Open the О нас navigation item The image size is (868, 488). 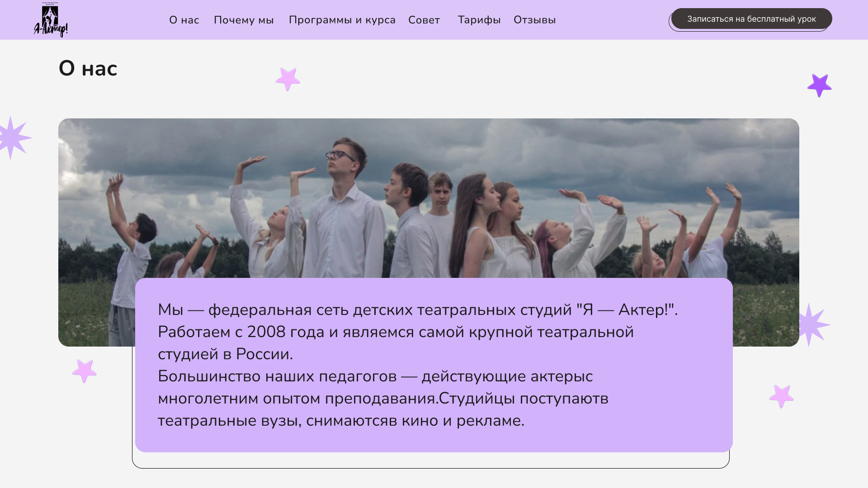pos(184,20)
